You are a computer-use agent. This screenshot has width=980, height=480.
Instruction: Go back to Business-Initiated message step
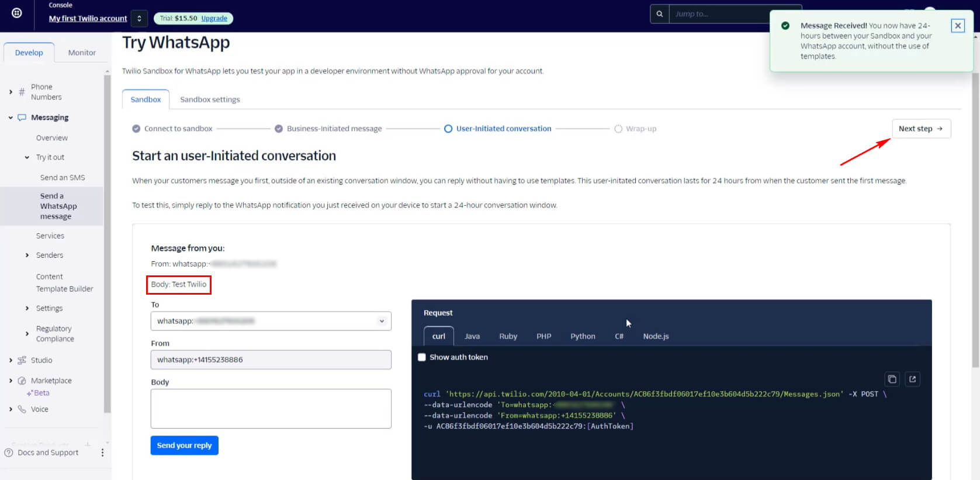tap(328, 129)
